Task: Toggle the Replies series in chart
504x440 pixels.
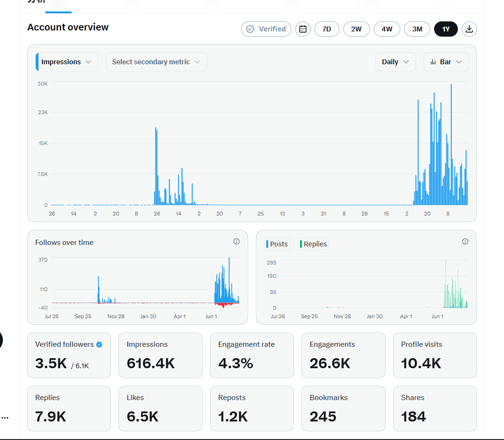Action: [x=313, y=244]
